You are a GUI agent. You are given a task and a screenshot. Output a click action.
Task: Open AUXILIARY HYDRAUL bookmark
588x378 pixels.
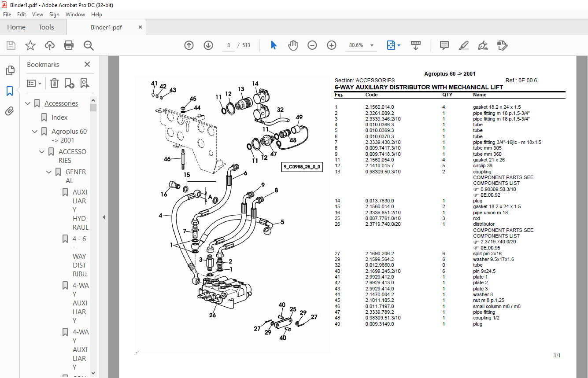point(81,210)
